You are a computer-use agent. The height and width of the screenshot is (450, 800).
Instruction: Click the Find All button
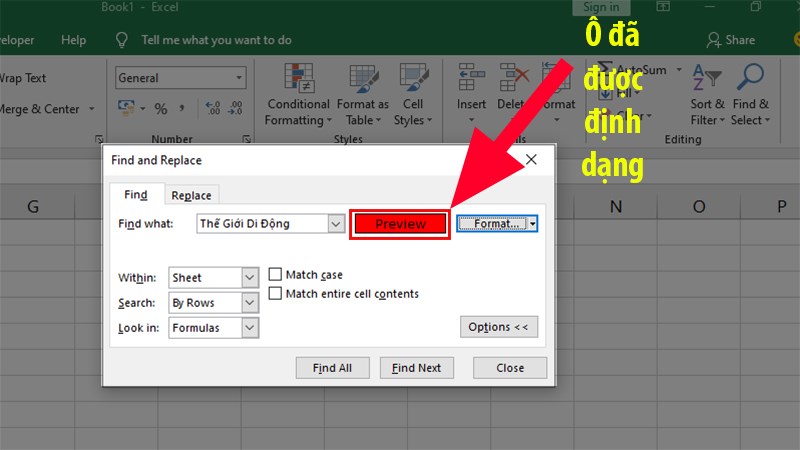332,368
